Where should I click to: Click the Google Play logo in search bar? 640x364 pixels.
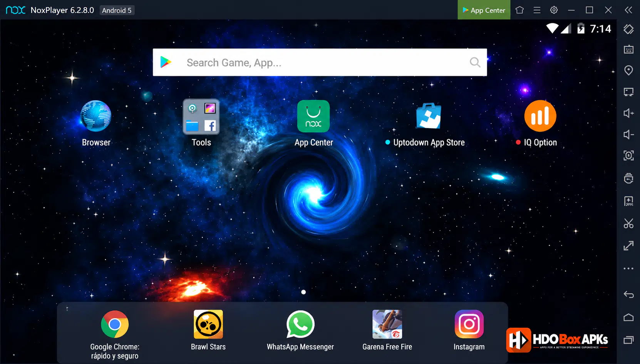[166, 62]
